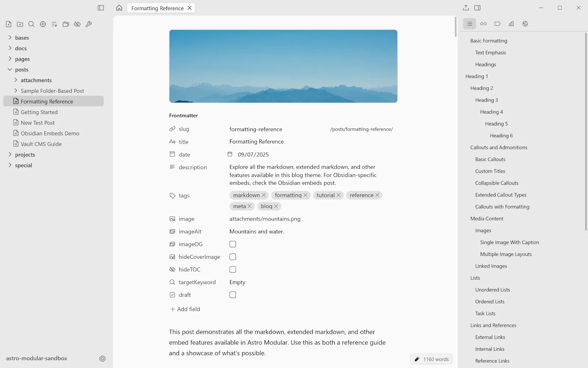
Task: Click the outline panel scrollbar
Action: click(x=586, y=132)
